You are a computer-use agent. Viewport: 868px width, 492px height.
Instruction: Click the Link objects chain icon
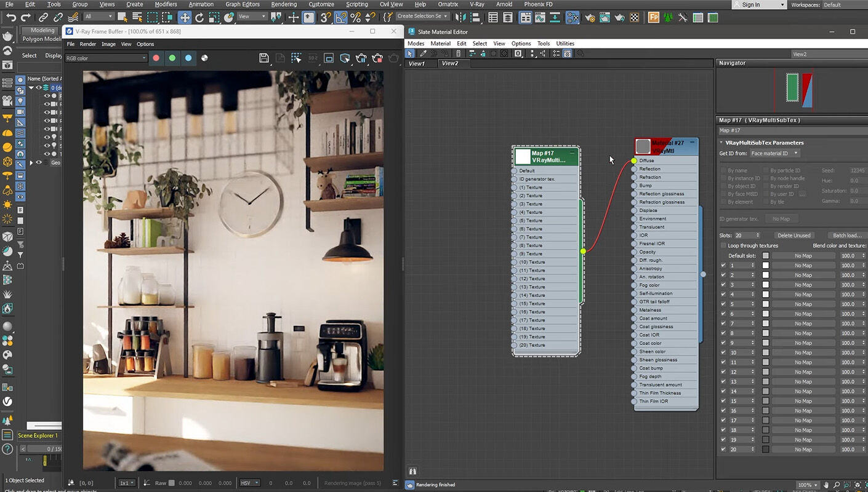pyautogui.click(x=43, y=17)
